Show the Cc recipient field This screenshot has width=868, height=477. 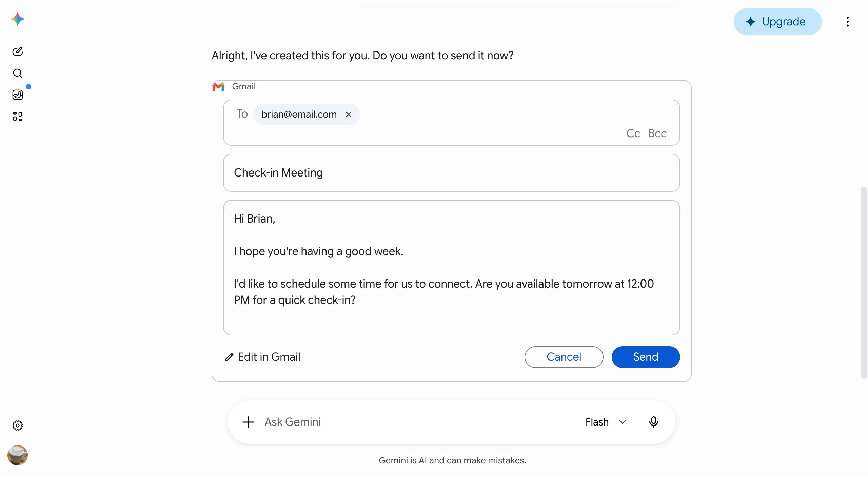point(633,133)
